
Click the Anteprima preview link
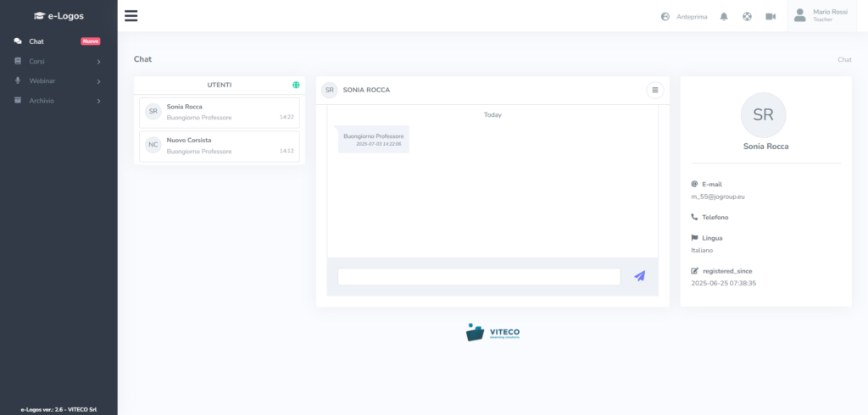click(x=684, y=16)
